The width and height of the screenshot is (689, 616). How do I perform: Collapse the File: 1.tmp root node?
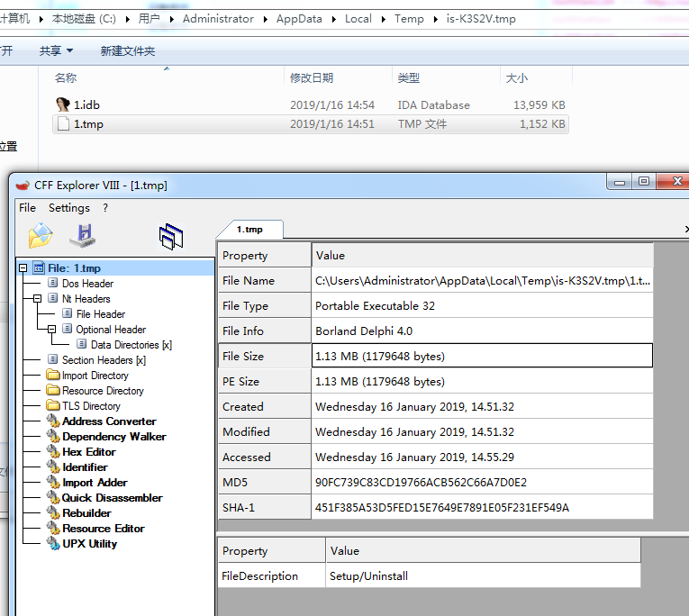tap(23, 268)
